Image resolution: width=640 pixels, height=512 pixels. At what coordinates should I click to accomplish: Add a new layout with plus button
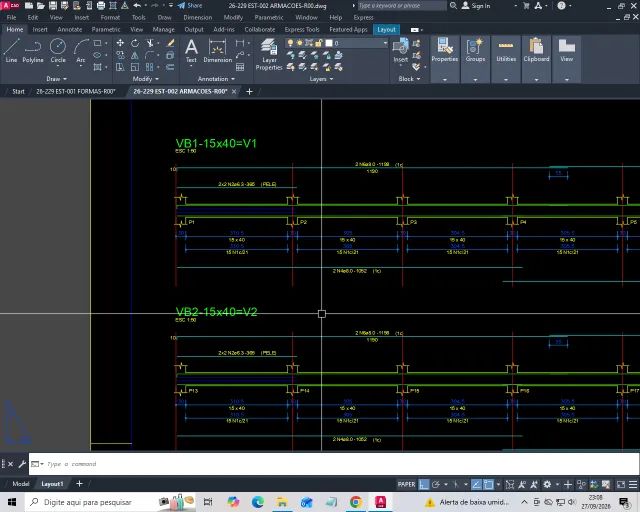(79, 484)
